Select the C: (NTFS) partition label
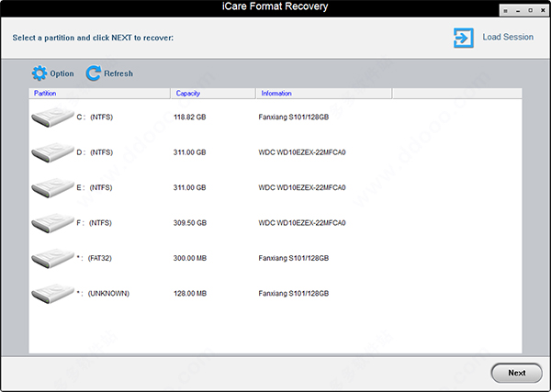The image size is (551, 392). coord(95,117)
